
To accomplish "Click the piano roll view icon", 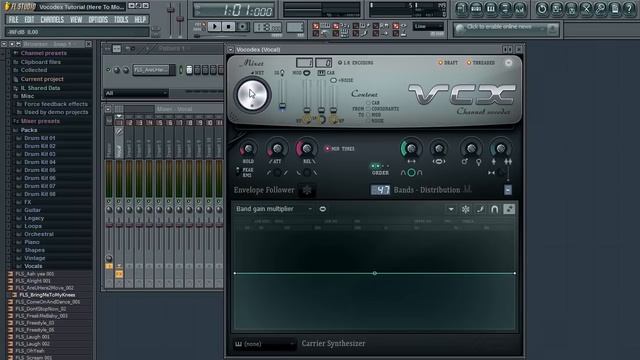I will click(491, 9).
